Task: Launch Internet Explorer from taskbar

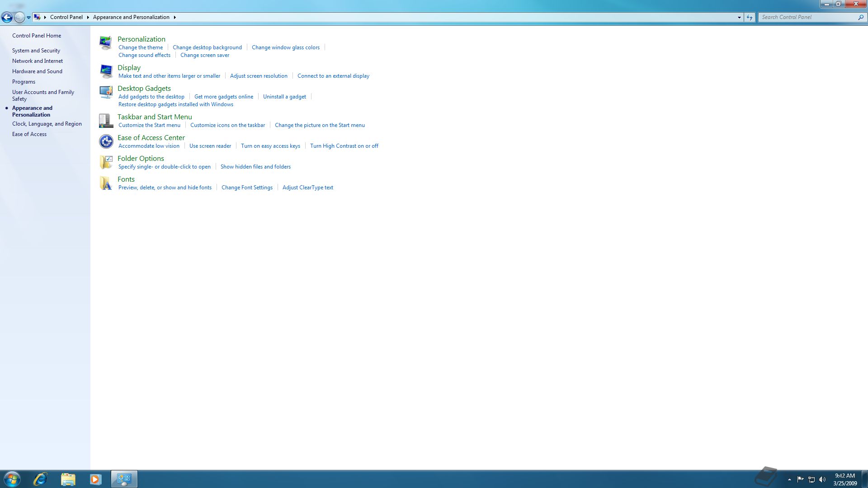Action: [x=40, y=479]
